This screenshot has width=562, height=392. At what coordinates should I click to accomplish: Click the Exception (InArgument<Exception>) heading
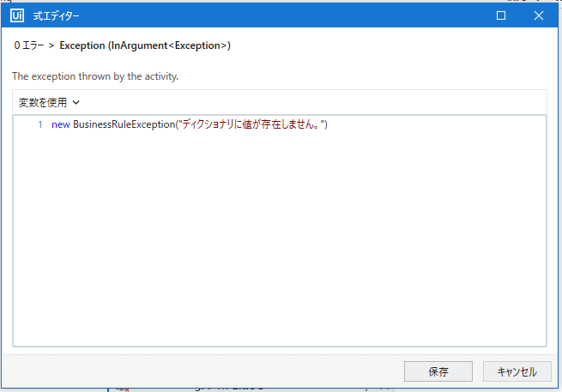point(145,45)
